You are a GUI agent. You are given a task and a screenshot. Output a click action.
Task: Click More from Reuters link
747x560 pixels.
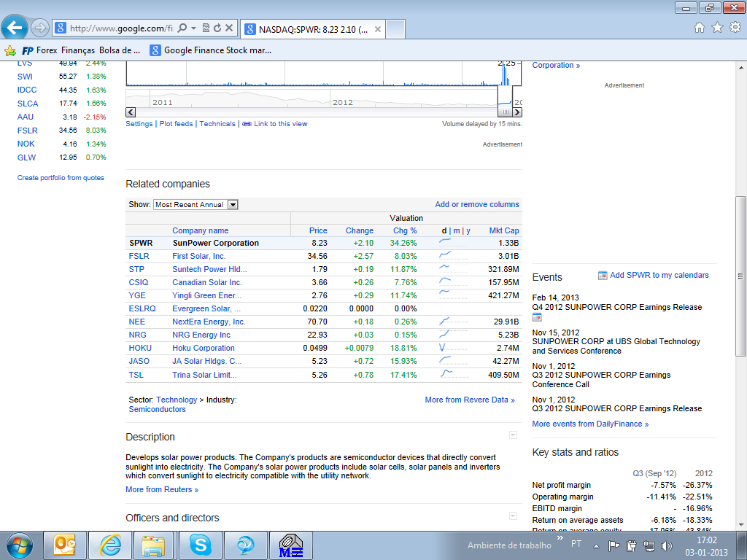[162, 489]
